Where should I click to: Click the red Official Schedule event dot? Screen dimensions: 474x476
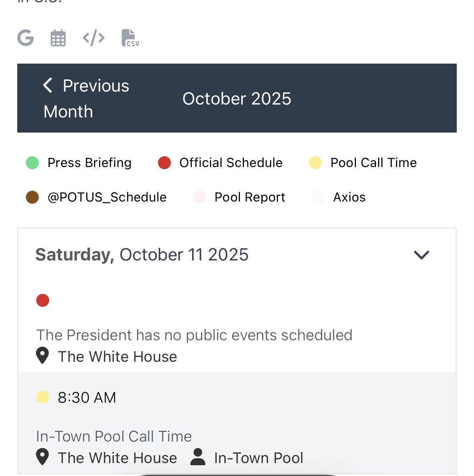coord(43,300)
